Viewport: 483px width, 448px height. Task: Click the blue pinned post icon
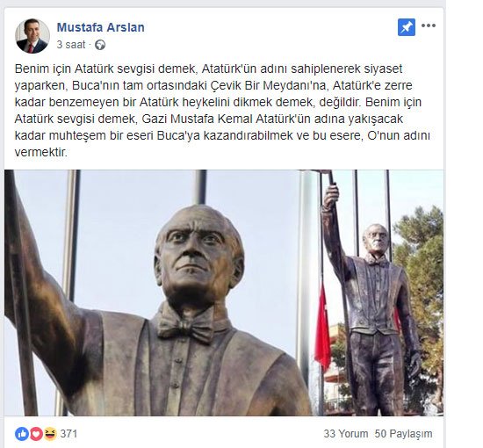click(407, 27)
